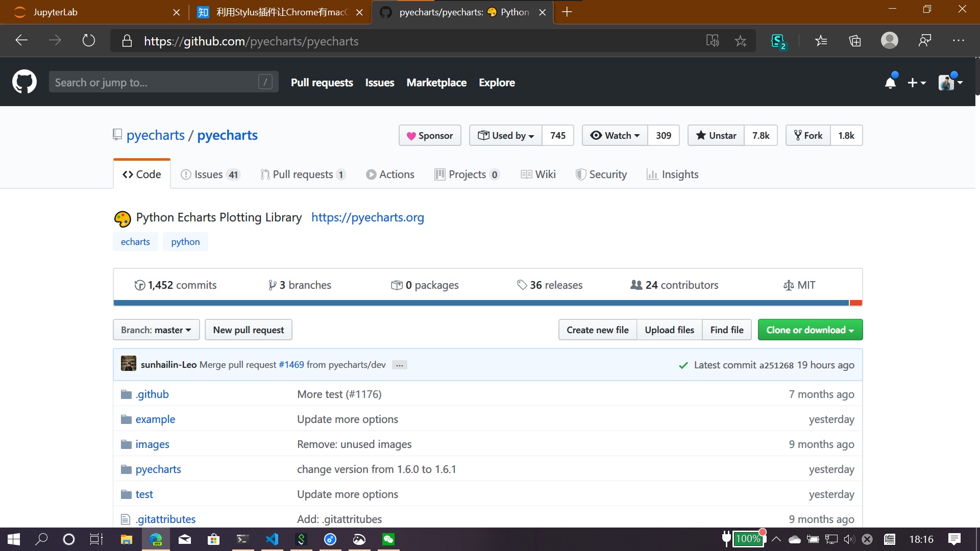Open the Insights tab
Screen dimensions: 980x551
[x=672, y=174]
